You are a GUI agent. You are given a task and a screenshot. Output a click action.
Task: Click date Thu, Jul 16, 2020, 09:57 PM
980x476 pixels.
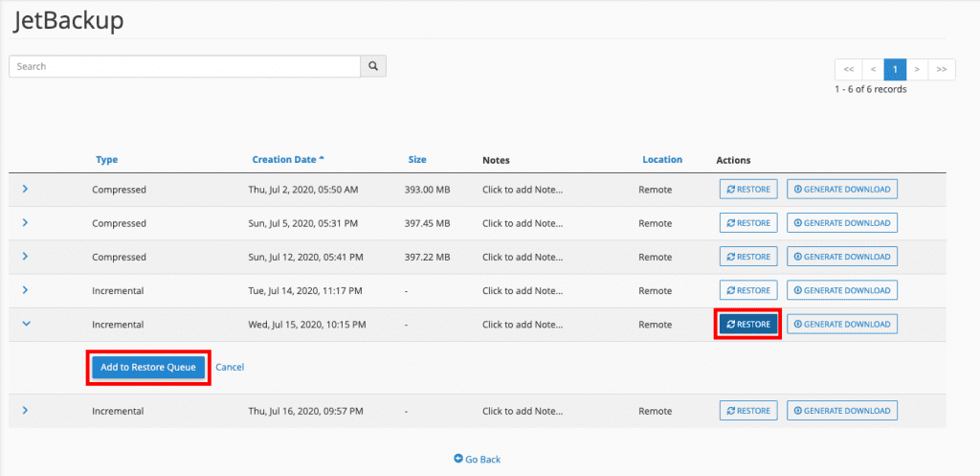coord(305,411)
